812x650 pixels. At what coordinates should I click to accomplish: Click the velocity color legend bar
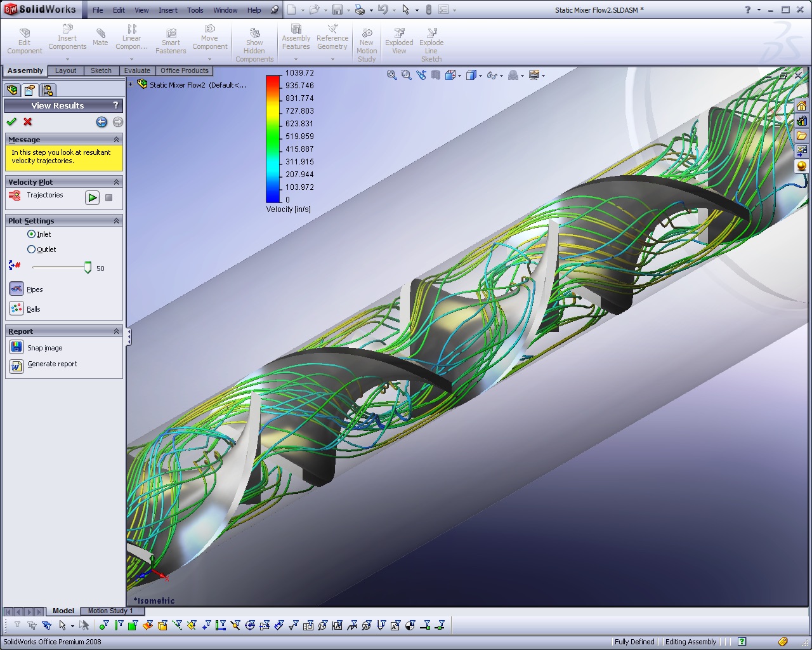273,138
